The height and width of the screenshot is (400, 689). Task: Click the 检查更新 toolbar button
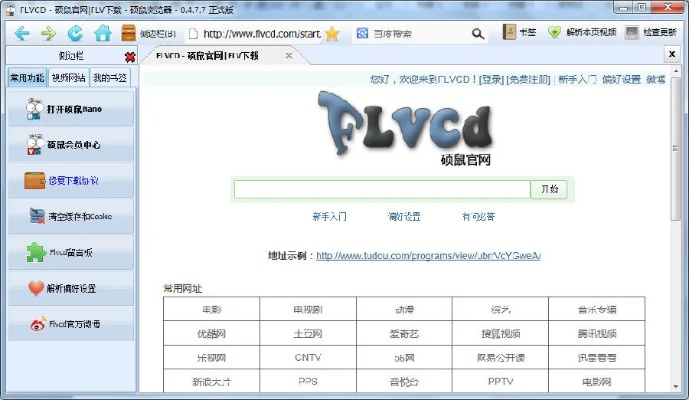pyautogui.click(x=652, y=33)
